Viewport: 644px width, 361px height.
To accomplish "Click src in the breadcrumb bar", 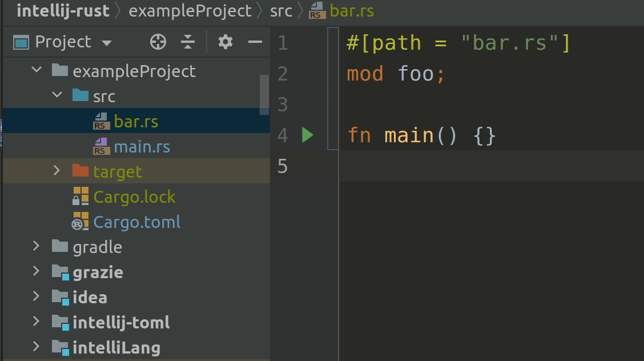I will coord(281,11).
